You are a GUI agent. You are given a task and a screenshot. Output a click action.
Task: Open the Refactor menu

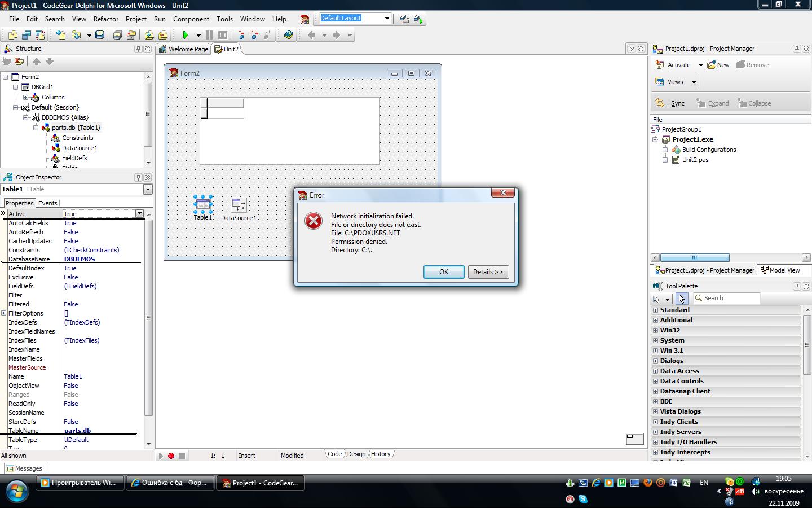106,19
